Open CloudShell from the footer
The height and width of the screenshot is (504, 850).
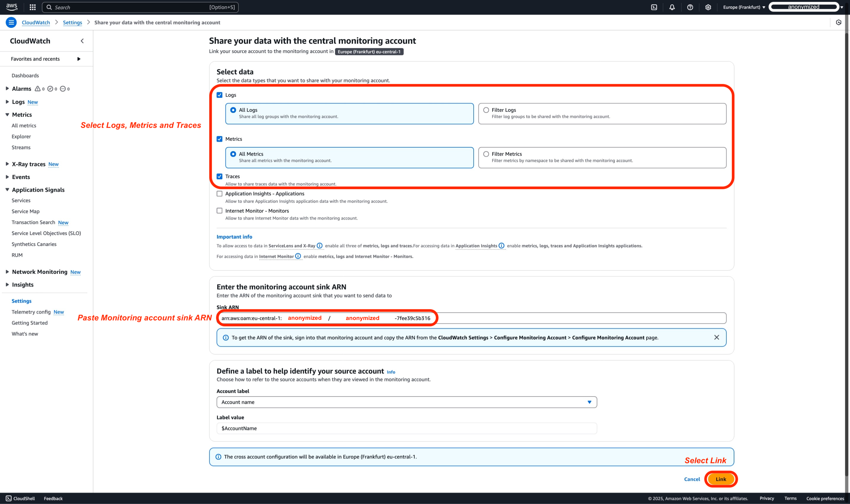click(x=20, y=498)
